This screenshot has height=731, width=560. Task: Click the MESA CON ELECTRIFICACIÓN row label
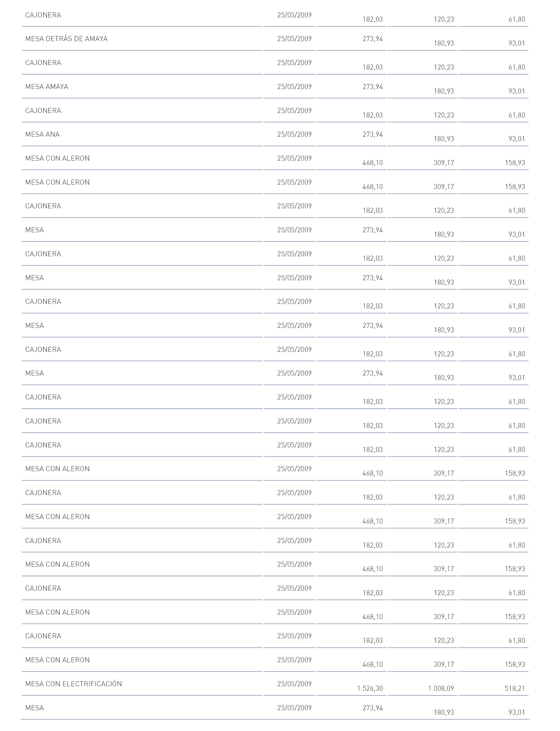click(x=74, y=684)
